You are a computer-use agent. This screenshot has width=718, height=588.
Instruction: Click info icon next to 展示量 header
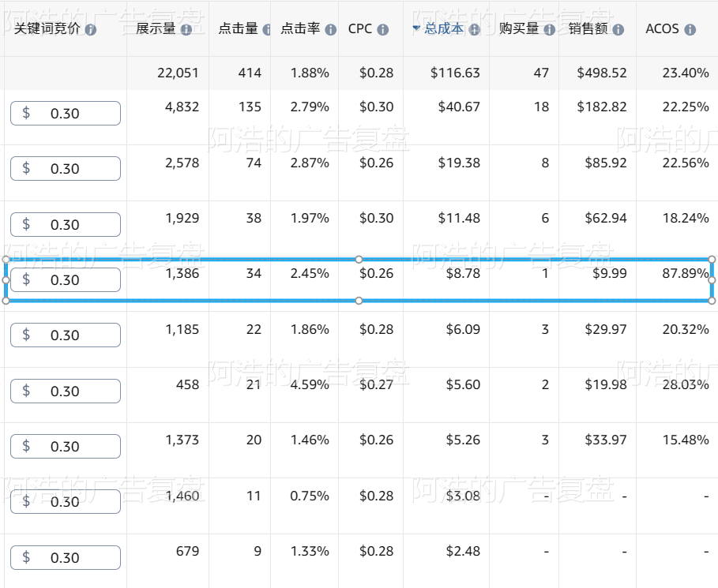pos(186,30)
